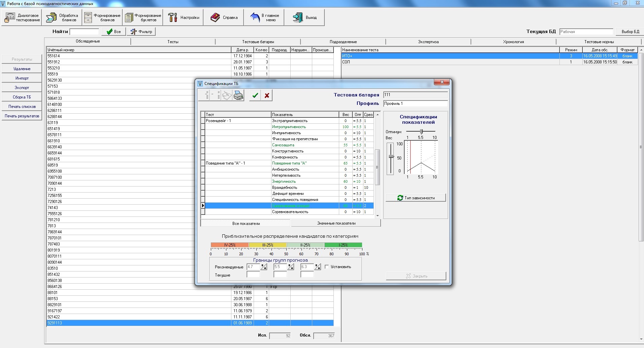Open Настройки settings tool
The image size is (644, 348).
184,18
